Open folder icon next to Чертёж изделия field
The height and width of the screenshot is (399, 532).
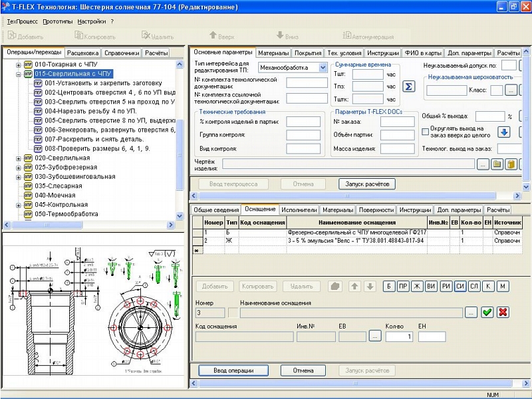[497, 164]
